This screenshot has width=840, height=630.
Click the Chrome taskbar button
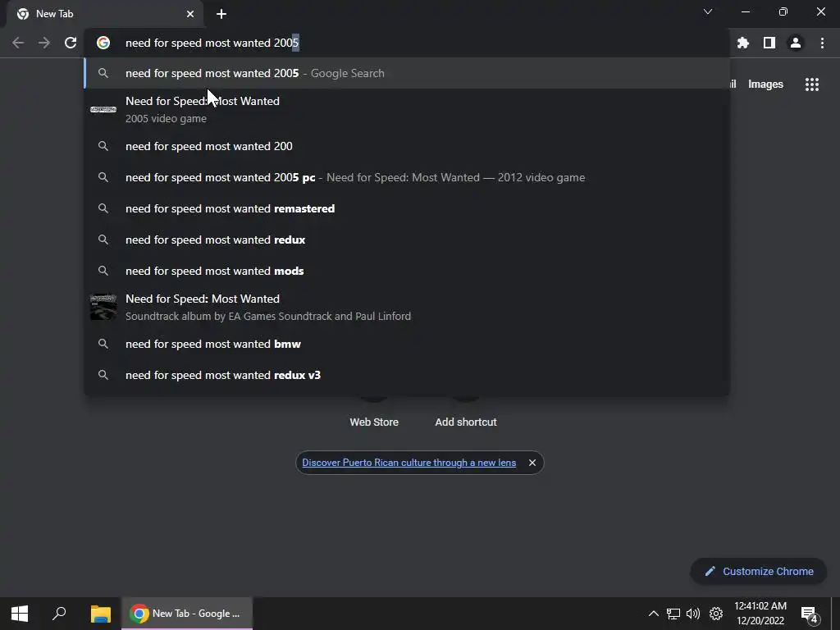[x=187, y=614]
